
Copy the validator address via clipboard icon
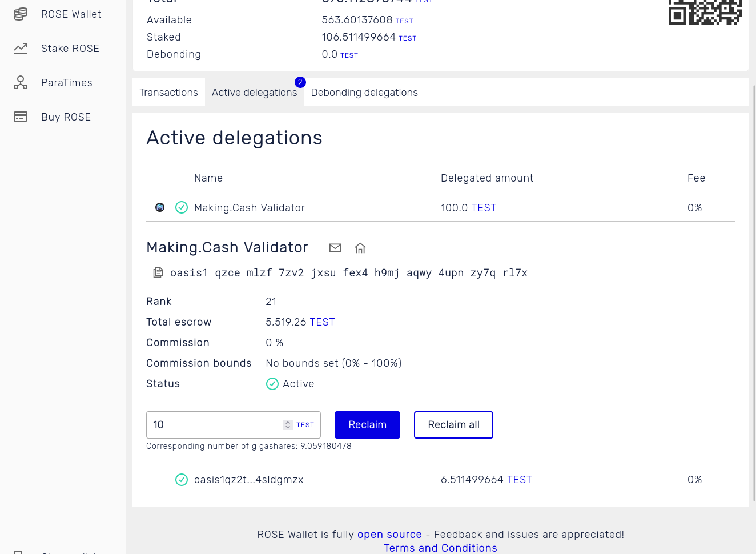pos(158,272)
